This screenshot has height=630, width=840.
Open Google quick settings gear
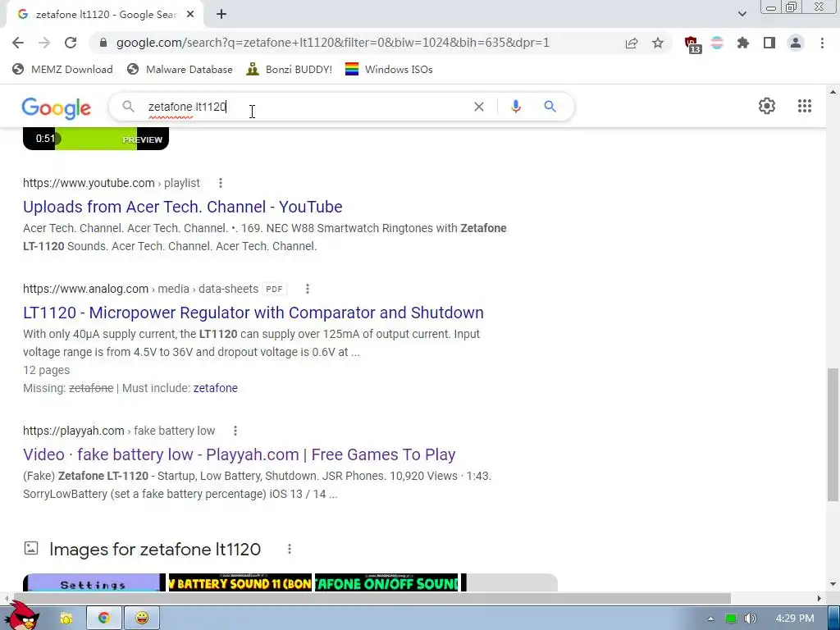click(767, 106)
